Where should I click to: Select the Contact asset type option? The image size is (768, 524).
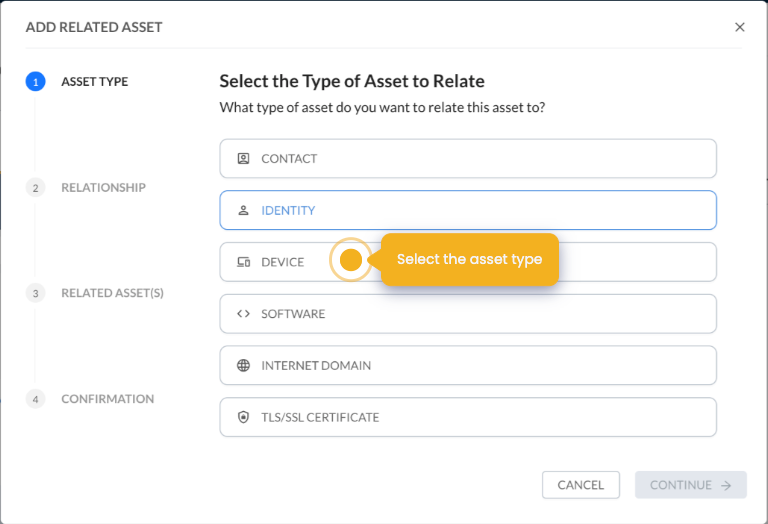tap(467, 159)
